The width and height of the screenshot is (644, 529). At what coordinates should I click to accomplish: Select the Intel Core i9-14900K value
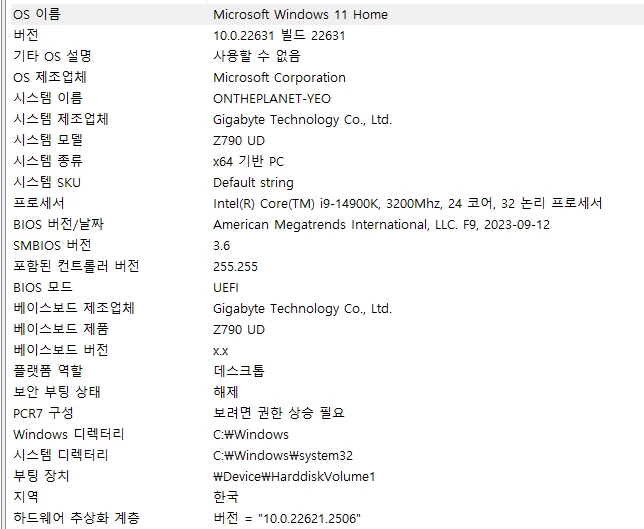click(408, 203)
